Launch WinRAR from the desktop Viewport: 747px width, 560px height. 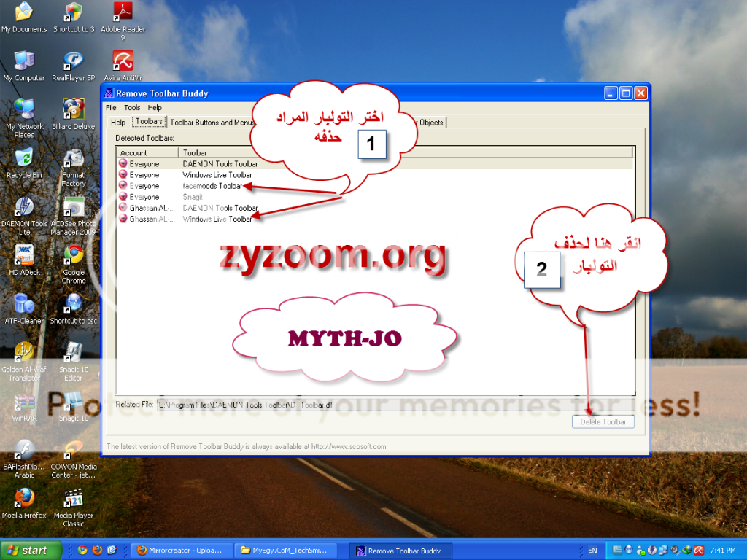coord(24,407)
